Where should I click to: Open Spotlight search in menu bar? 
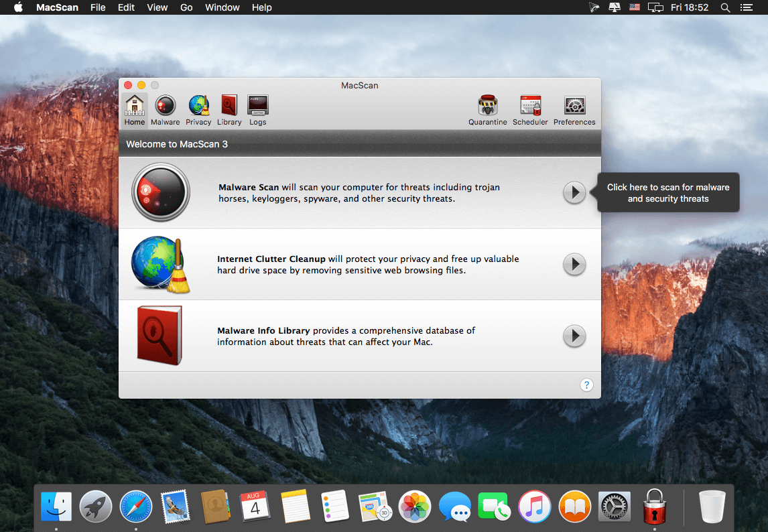pos(725,7)
